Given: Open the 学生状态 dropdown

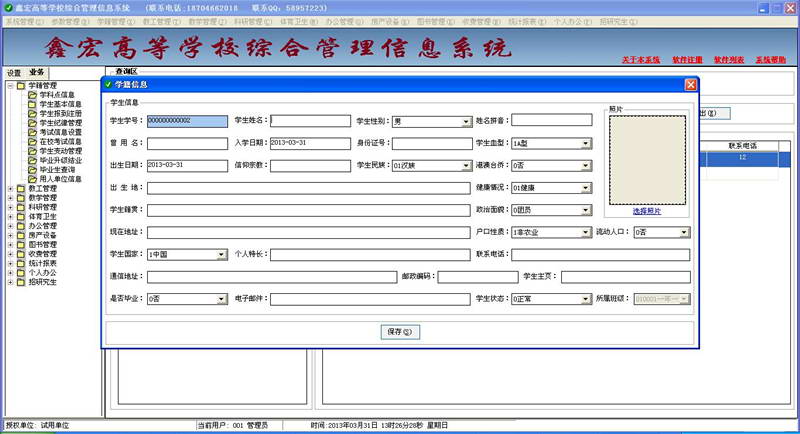Looking at the screenshot, I should coord(586,299).
